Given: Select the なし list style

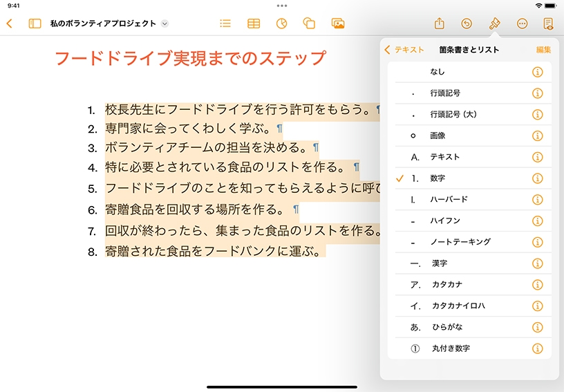Looking at the screenshot, I should [437, 72].
